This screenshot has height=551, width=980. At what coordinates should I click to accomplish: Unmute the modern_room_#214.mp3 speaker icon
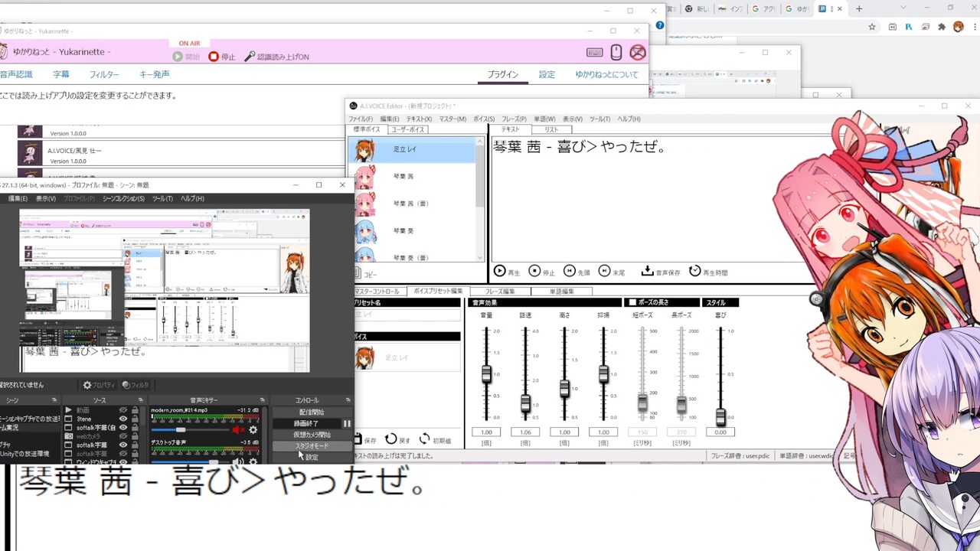point(237,430)
